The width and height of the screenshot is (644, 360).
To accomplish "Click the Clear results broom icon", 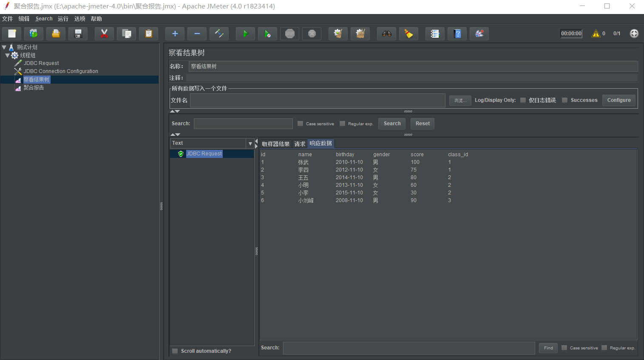I will [338, 34].
